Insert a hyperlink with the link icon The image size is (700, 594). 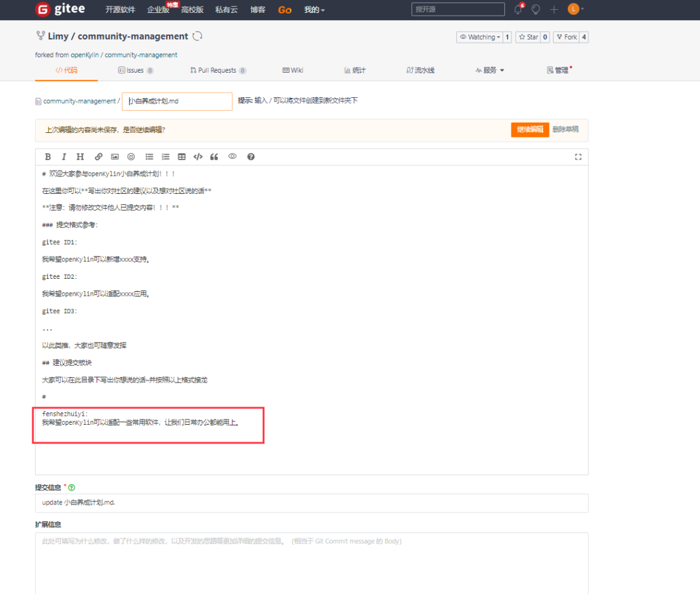pyautogui.click(x=99, y=157)
